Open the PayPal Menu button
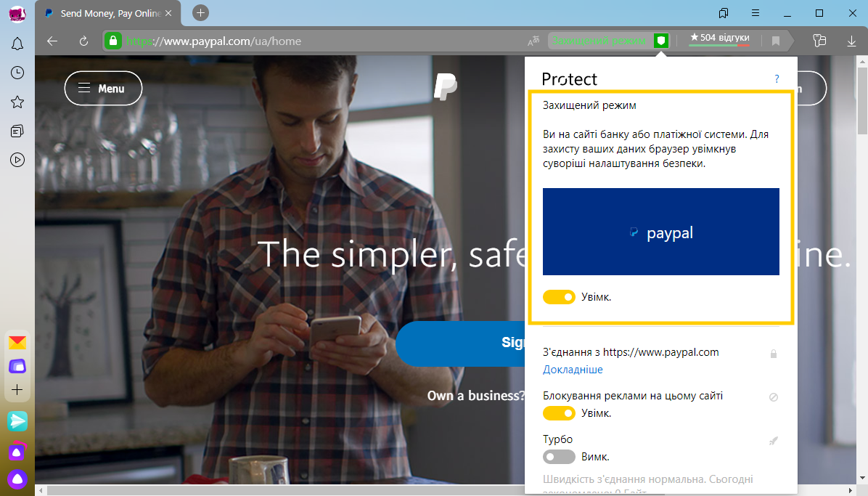The width and height of the screenshot is (868, 496). pos(103,88)
